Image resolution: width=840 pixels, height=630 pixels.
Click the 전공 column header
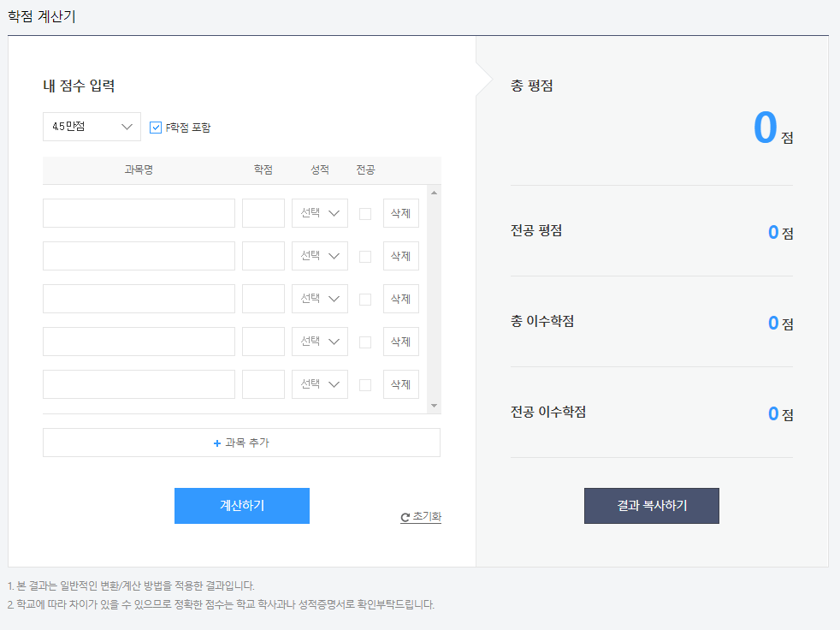pyautogui.click(x=365, y=170)
